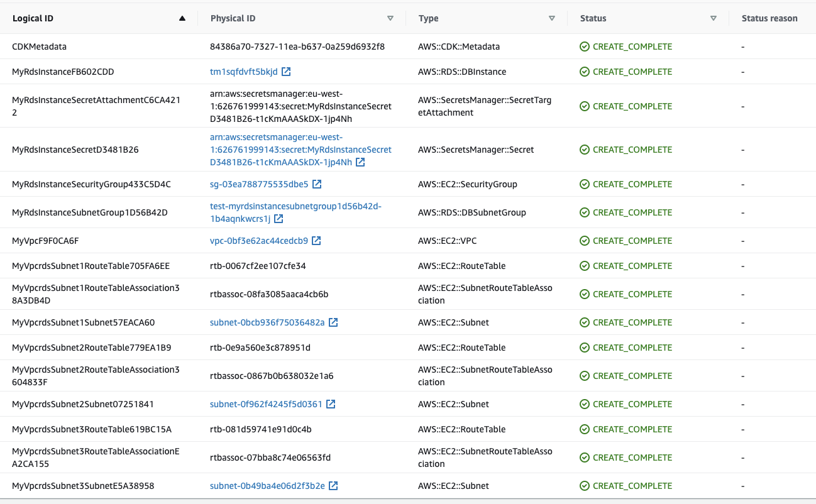
Task: Click the sort arrow on the Logical ID header
Action: (x=182, y=18)
